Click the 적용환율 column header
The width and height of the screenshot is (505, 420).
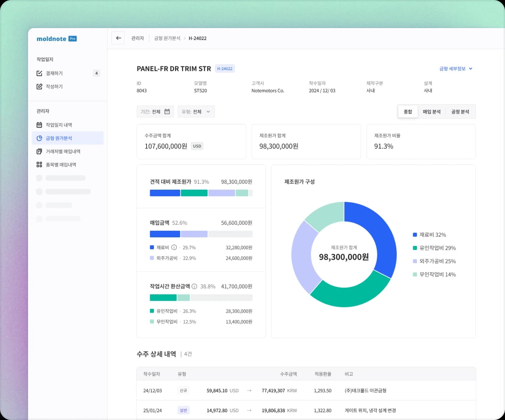[323, 374]
